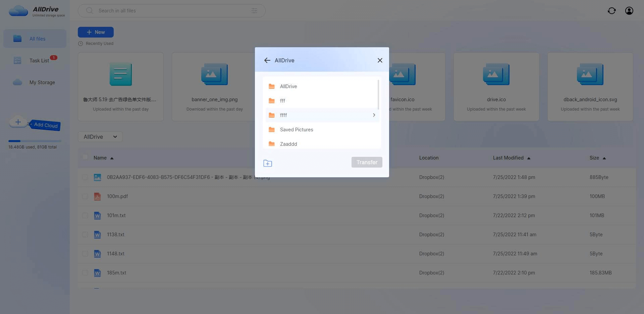Create new folder icon in dialog
Image resolution: width=644 pixels, height=314 pixels.
tap(268, 163)
